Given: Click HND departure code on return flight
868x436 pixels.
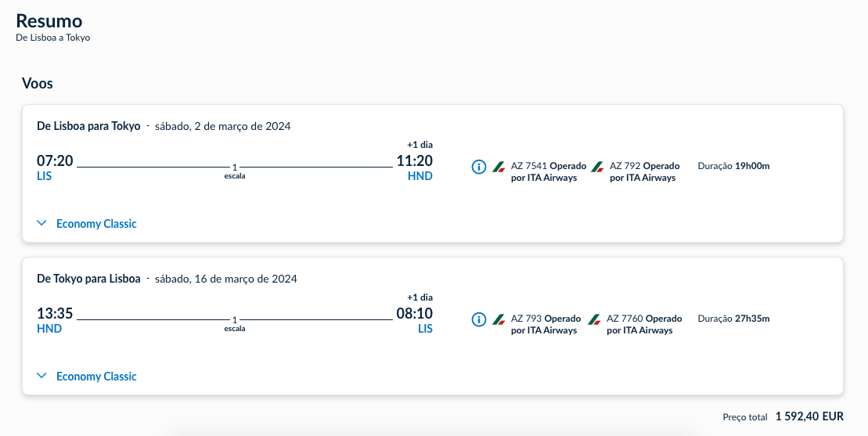Looking at the screenshot, I should [49, 329].
